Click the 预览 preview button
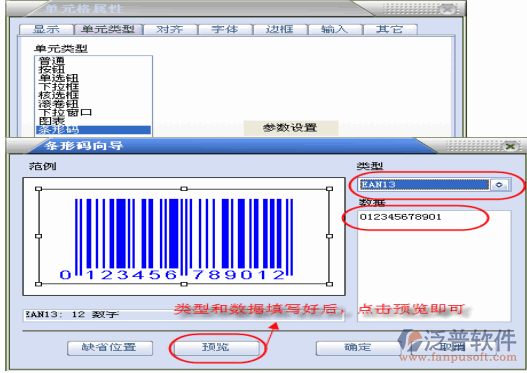Screen dimensions: 527x373 point(216,347)
